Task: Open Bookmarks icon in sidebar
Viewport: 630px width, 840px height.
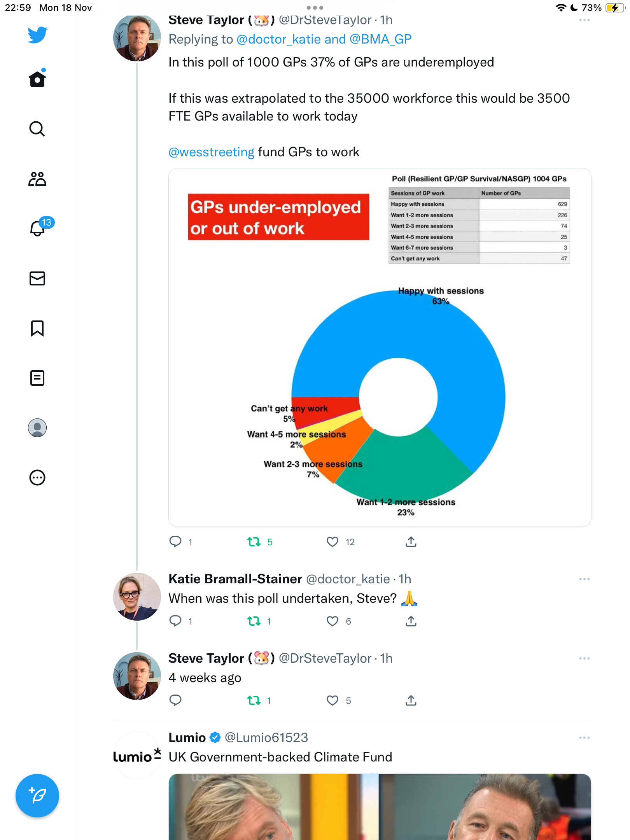Action: point(37,328)
